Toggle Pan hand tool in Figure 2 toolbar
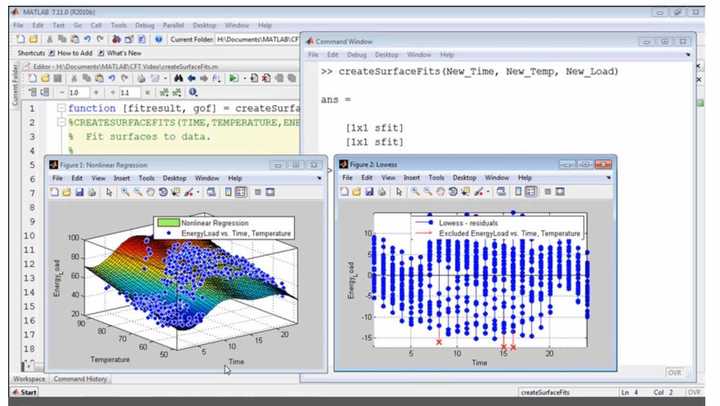The height and width of the screenshot is (406, 720). click(x=440, y=192)
